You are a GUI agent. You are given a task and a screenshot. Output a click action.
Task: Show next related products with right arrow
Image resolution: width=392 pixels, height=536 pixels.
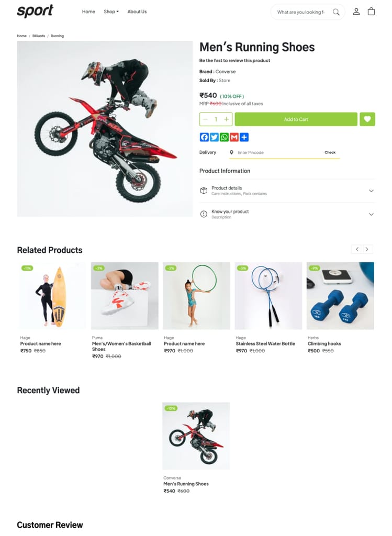367,249
